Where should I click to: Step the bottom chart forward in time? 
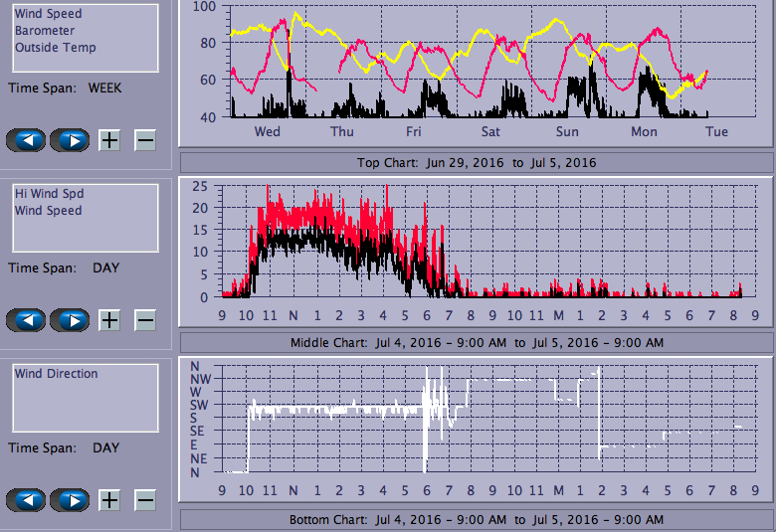[x=70, y=500]
